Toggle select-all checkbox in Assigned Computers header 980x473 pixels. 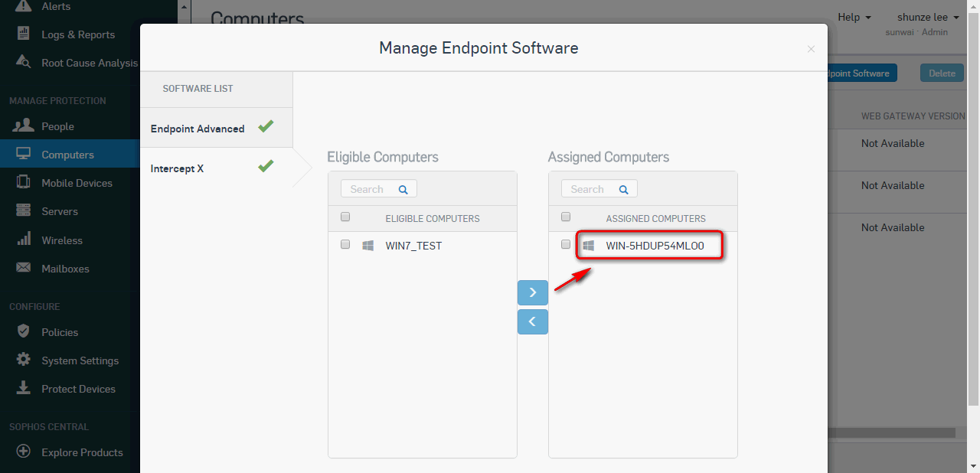(566, 217)
